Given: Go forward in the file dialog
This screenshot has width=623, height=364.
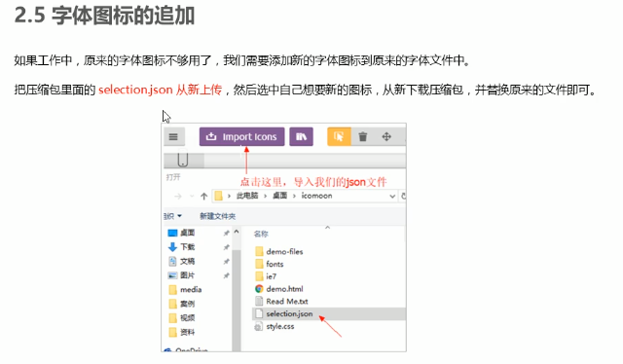Looking at the screenshot, I should point(177,196).
